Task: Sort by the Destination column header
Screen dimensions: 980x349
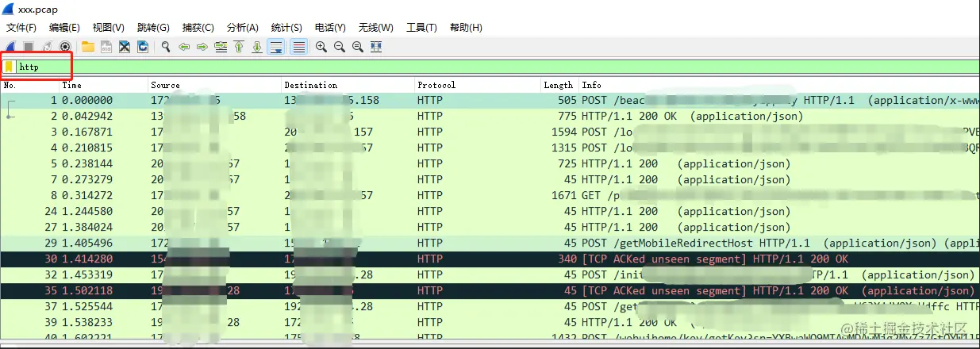Action: pos(348,85)
